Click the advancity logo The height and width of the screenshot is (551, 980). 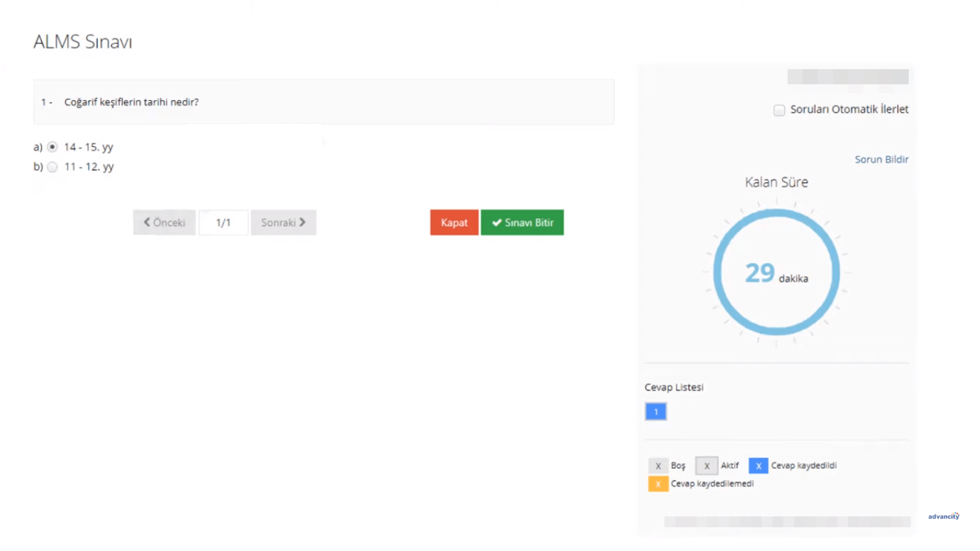pyautogui.click(x=943, y=516)
